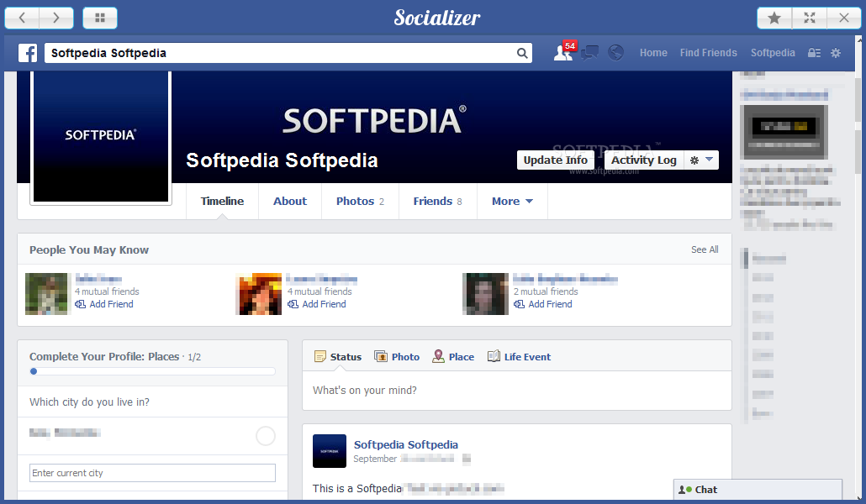Image resolution: width=866 pixels, height=504 pixels.
Task: Open the messages chat bubbles icon
Action: pos(589,53)
